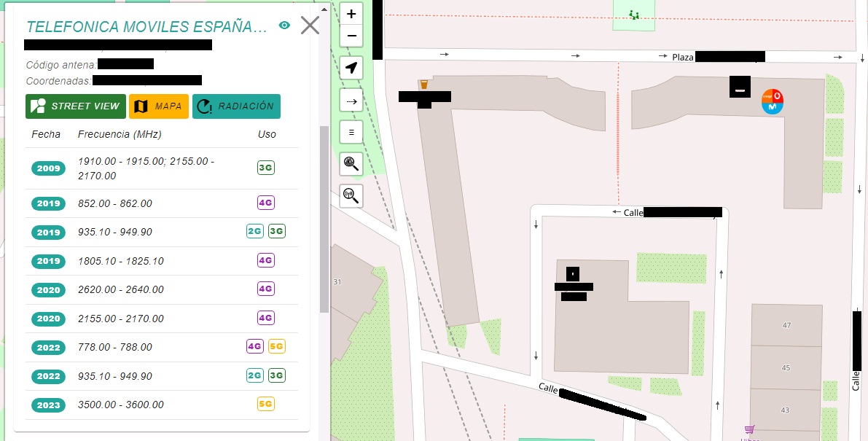Click the Uso column header

tap(267, 134)
